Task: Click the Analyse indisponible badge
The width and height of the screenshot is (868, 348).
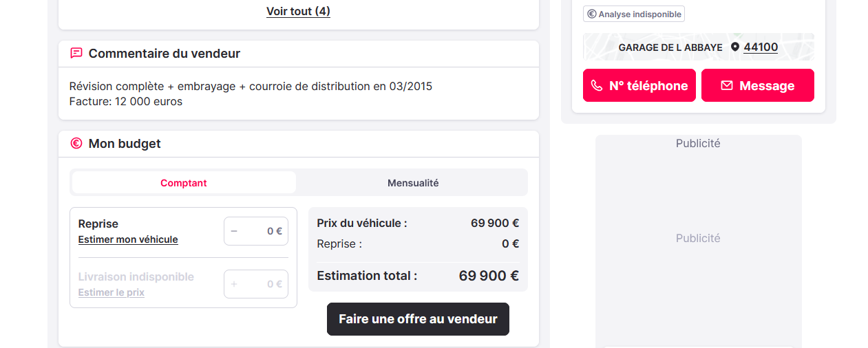Action: [x=634, y=14]
